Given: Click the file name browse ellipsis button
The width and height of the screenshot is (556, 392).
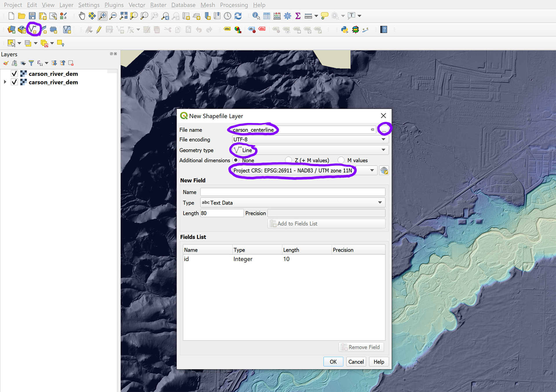Looking at the screenshot, I should click(384, 130).
